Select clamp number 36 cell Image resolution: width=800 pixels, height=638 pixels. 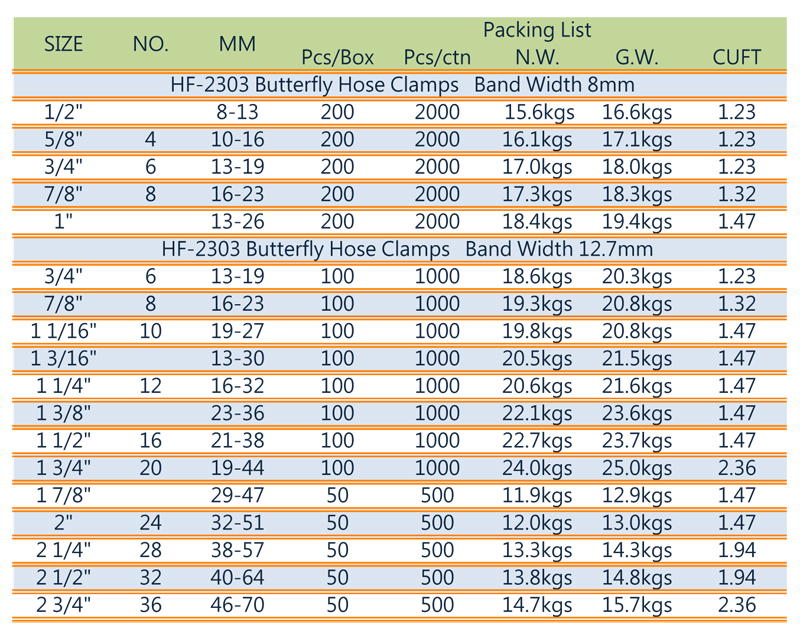point(151,604)
